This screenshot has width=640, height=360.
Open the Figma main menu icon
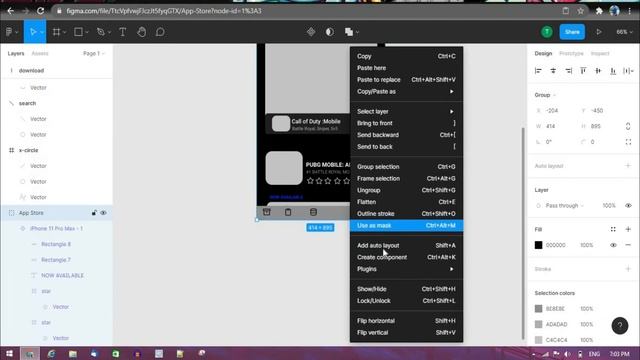coord(9,32)
